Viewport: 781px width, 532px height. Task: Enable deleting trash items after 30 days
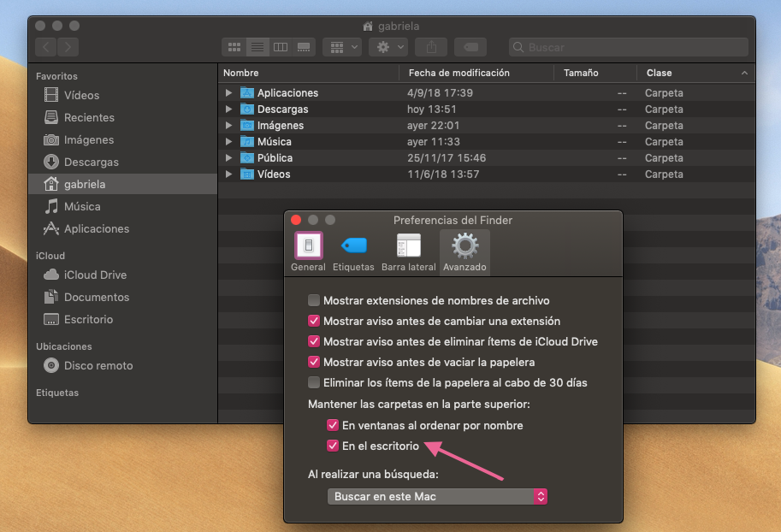click(x=314, y=382)
